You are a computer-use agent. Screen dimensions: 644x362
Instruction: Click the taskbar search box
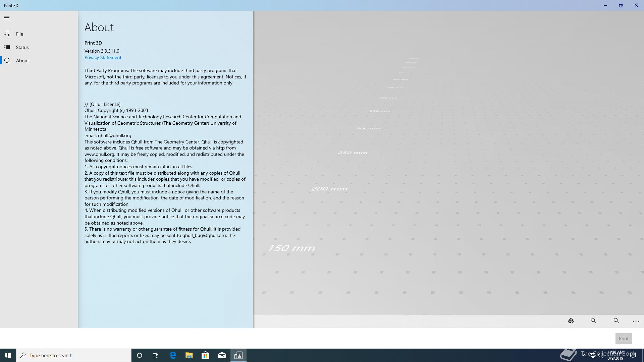pos(74,355)
